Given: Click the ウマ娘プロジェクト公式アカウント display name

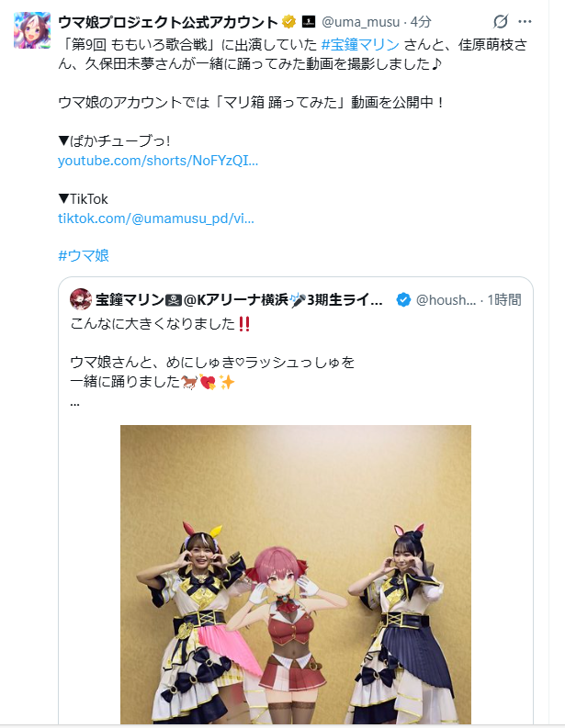Looking at the screenshot, I should [x=168, y=22].
